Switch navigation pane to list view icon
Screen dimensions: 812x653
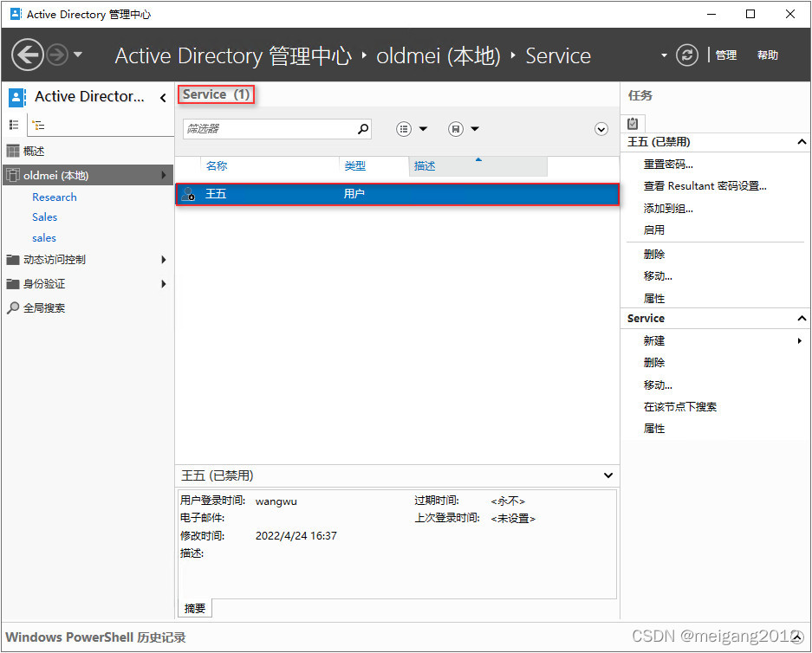click(x=14, y=125)
